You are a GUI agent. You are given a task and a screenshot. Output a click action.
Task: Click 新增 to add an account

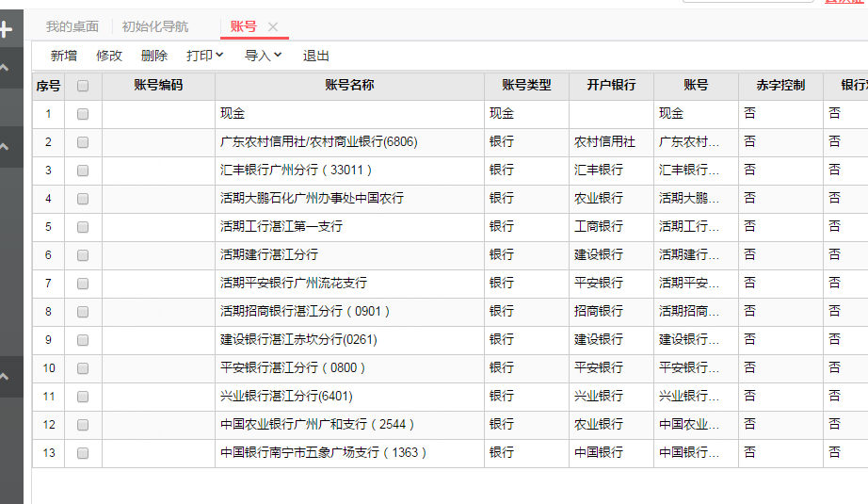click(x=64, y=56)
